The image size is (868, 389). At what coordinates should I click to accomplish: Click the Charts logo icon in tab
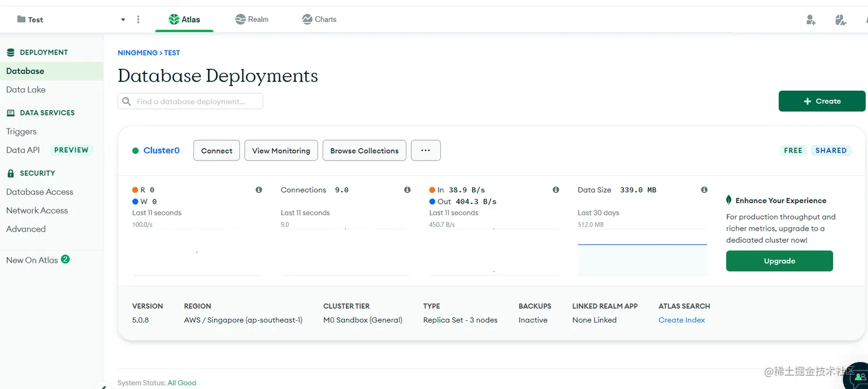click(307, 20)
